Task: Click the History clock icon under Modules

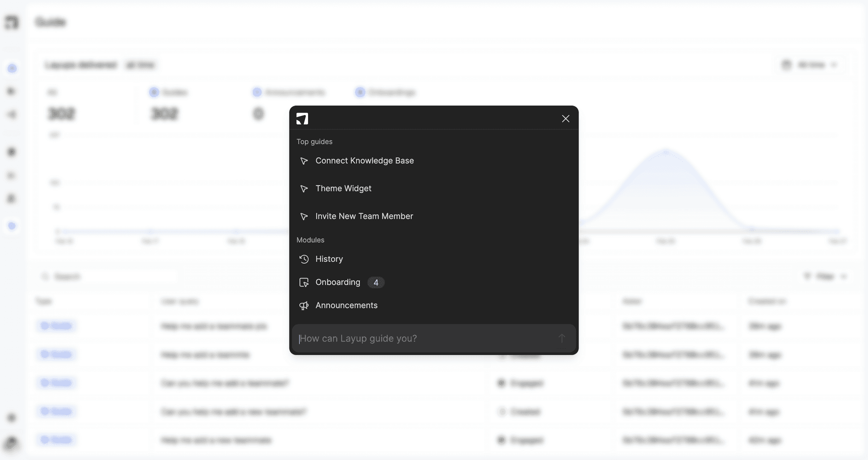Action: pos(304,259)
